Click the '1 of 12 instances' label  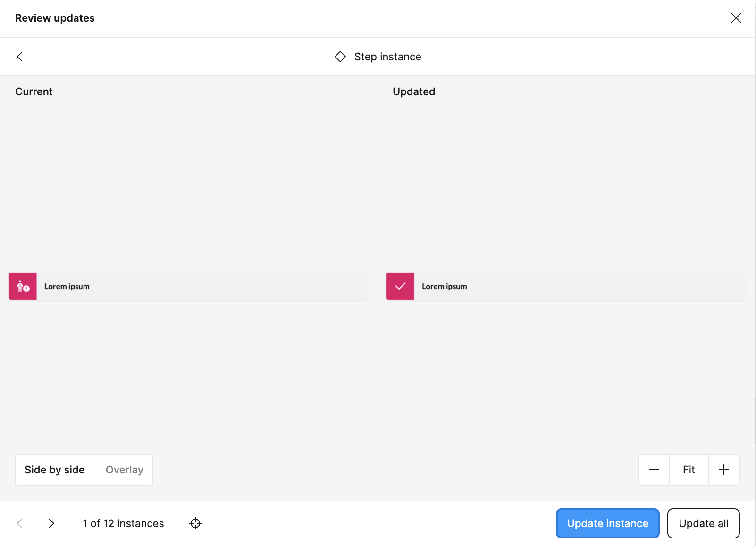(x=123, y=523)
